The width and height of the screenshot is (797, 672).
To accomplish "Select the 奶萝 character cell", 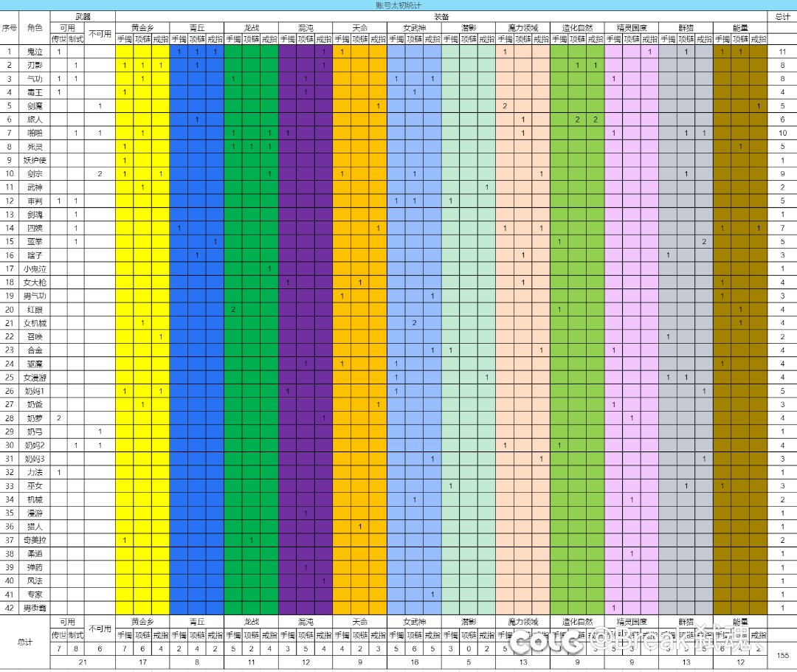I will coord(35,418).
